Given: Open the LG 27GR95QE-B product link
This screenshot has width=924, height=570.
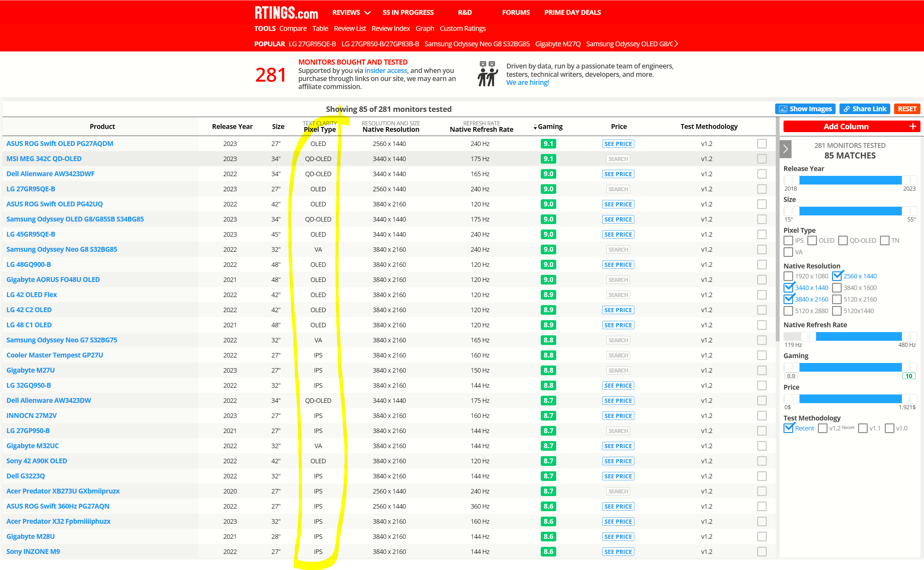Looking at the screenshot, I should tap(31, 189).
